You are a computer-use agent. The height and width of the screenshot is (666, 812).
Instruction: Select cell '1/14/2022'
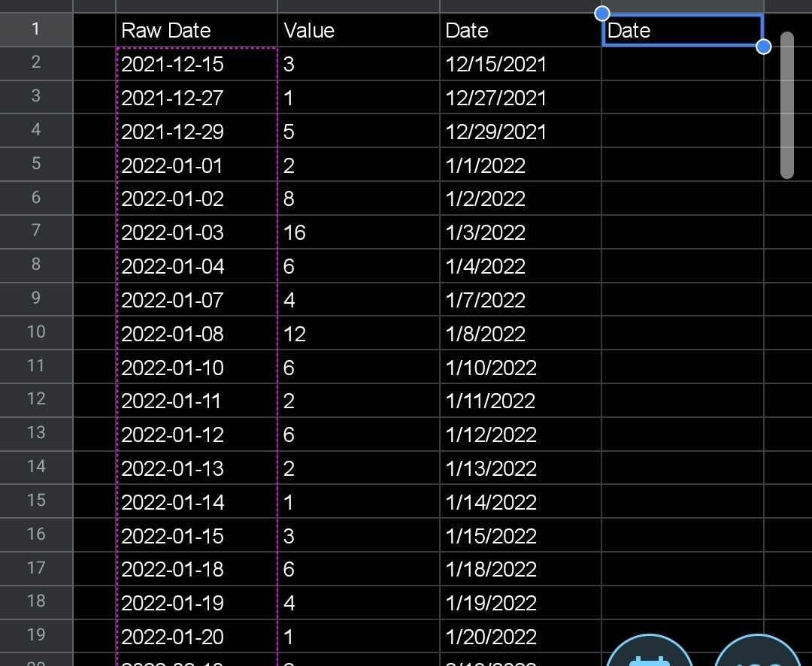[x=520, y=502]
